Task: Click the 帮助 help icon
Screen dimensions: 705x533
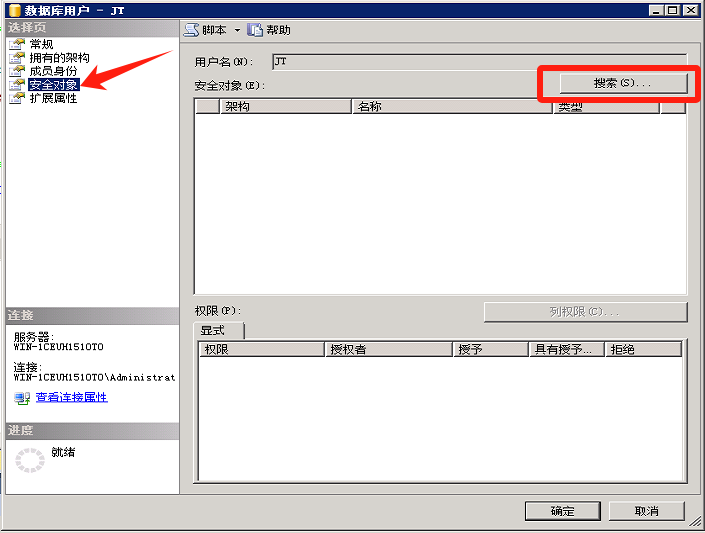Action: point(255,30)
